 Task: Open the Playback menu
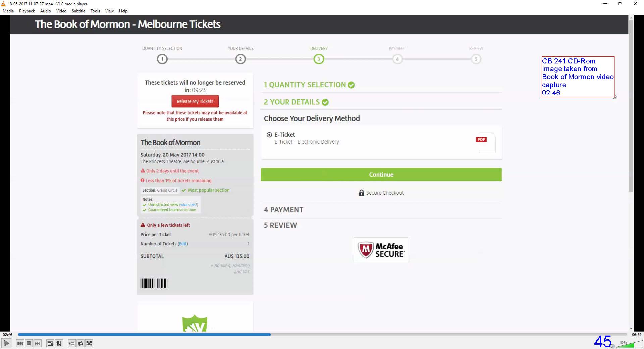[x=27, y=11]
